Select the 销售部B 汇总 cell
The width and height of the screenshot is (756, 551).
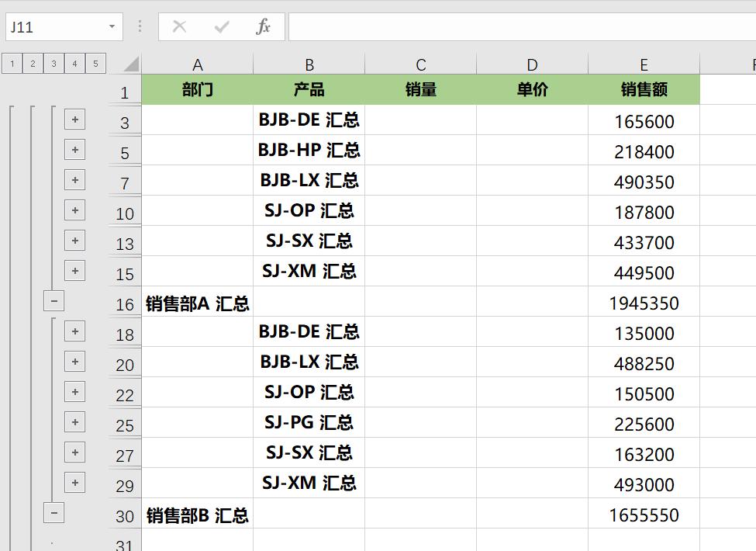click(197, 514)
